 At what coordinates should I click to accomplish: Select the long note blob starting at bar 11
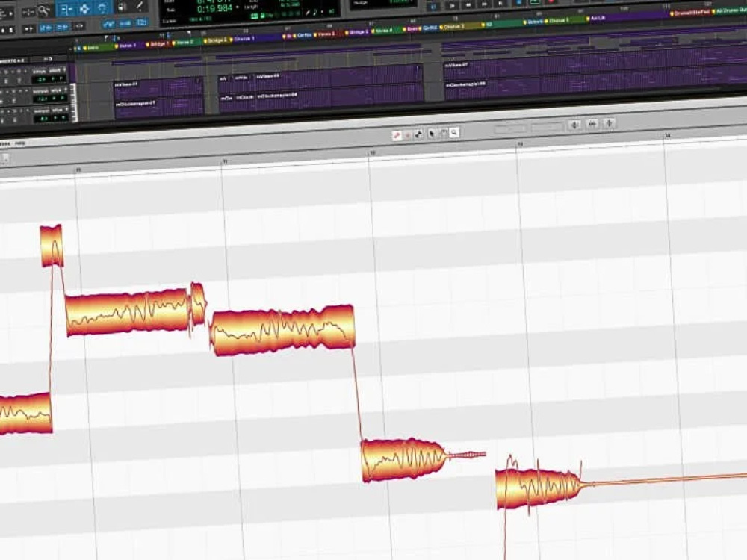(283, 331)
